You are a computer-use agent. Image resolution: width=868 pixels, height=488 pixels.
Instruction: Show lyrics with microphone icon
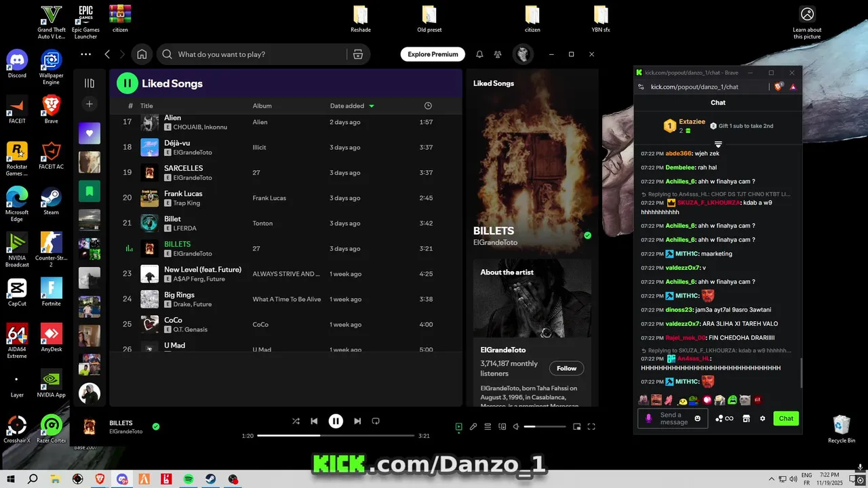473,426
